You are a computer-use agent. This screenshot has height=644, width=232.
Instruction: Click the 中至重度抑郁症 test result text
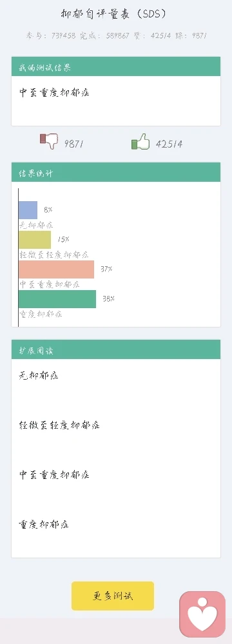54,92
